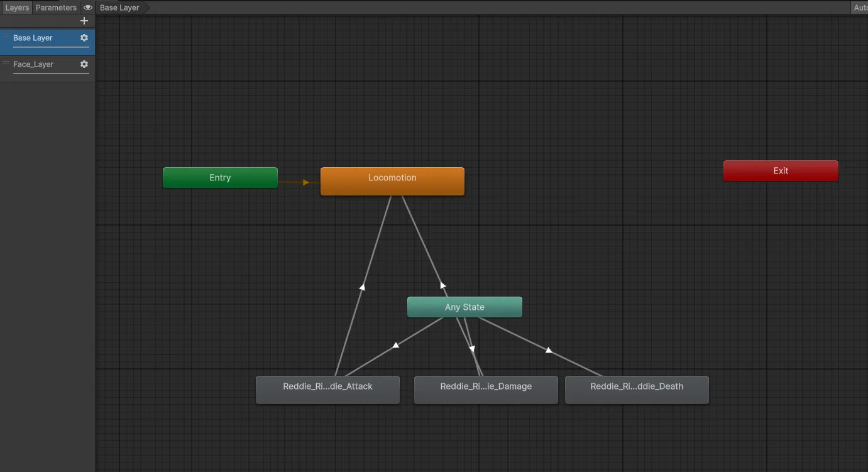
Task: Toggle the eye visibility icon
Action: click(88, 8)
